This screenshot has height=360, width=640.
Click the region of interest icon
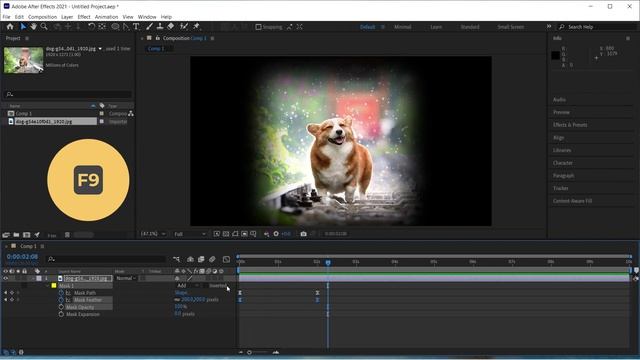[x=244, y=234]
